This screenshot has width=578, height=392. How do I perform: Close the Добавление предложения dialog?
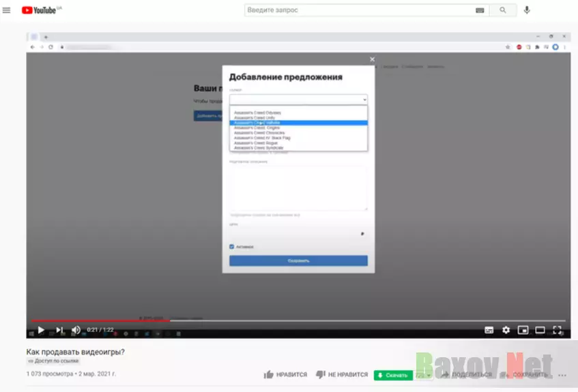point(373,59)
